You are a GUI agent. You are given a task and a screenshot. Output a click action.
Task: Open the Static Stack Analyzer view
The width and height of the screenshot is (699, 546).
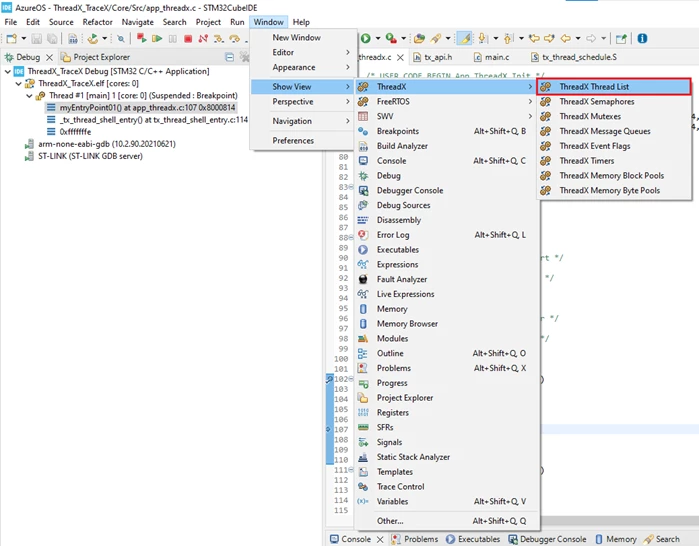(446, 457)
